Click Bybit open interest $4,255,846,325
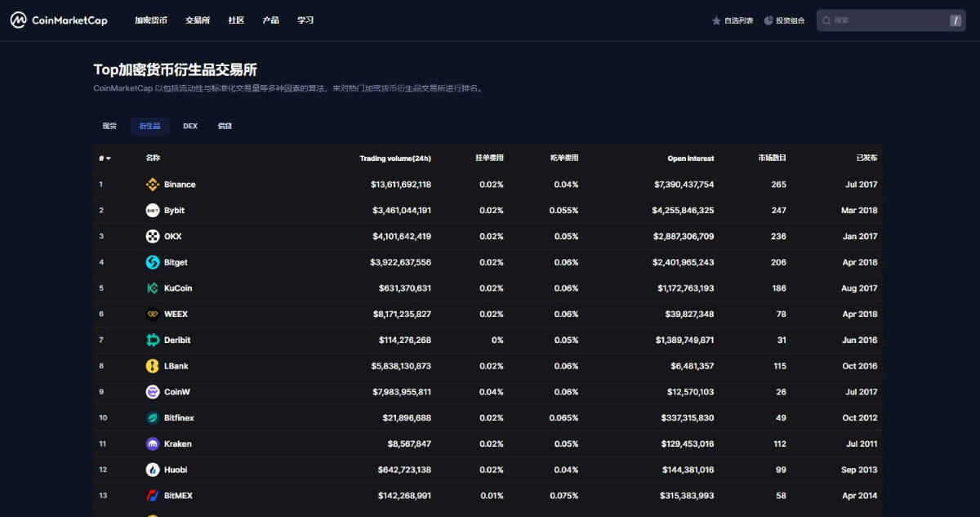Viewport: 980px width, 517px height. click(x=683, y=210)
